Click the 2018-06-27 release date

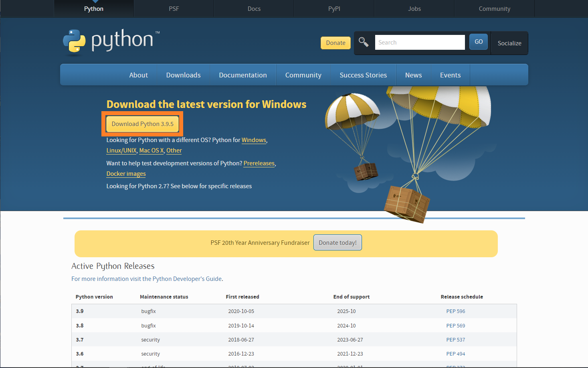click(241, 340)
